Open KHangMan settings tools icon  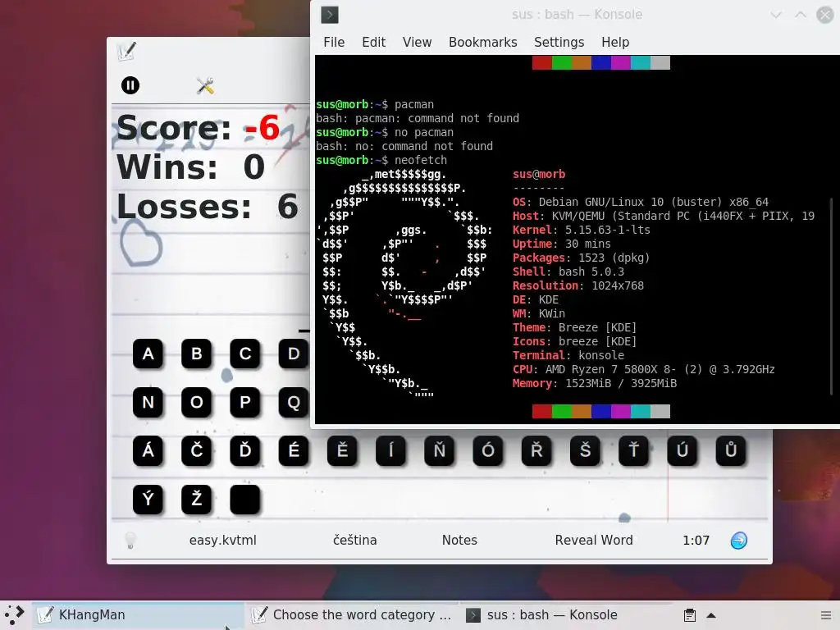(205, 85)
